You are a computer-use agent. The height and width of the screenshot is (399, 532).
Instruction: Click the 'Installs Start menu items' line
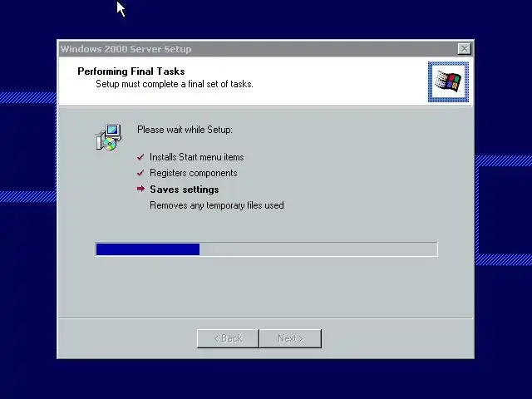[197, 157]
